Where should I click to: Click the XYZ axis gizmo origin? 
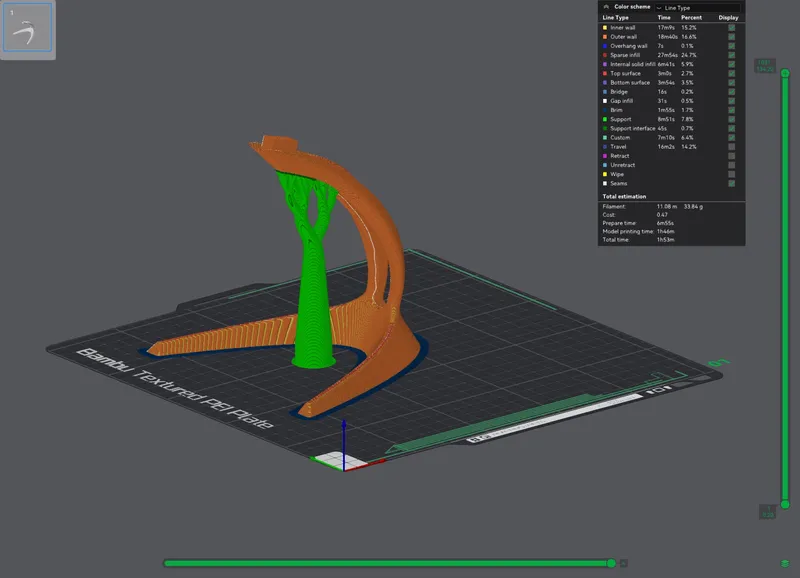click(x=344, y=463)
